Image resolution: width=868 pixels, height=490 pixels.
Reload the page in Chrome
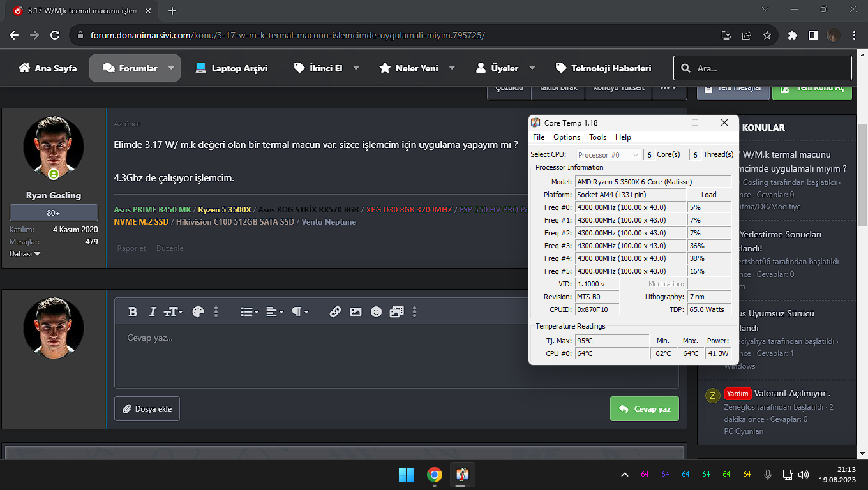point(55,35)
